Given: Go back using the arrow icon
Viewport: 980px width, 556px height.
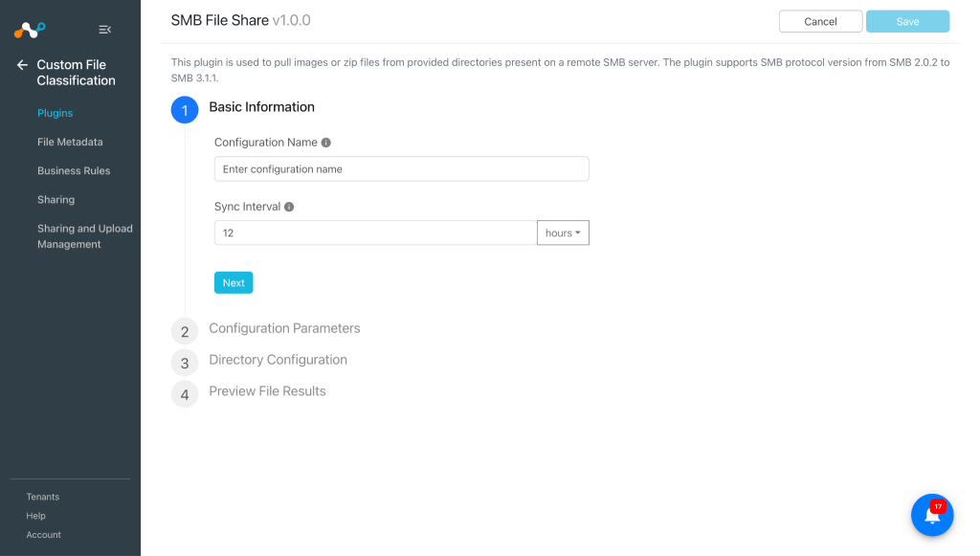Looking at the screenshot, I should 23,65.
